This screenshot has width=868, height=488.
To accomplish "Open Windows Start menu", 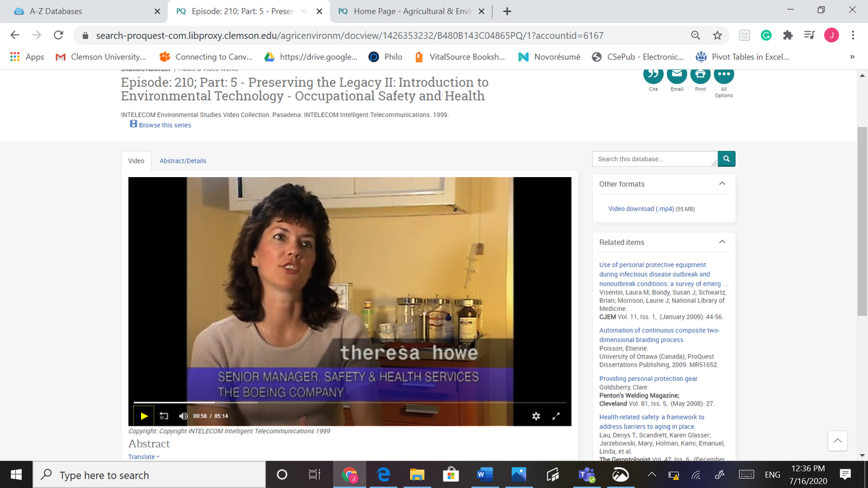I will pyautogui.click(x=17, y=475).
